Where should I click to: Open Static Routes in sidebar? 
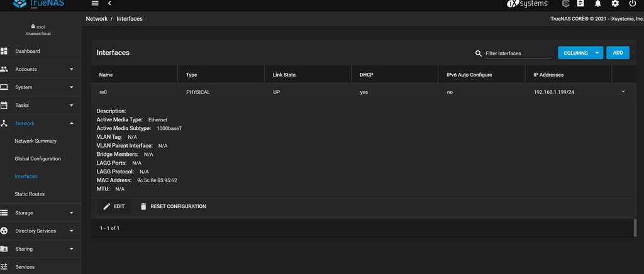tap(30, 194)
